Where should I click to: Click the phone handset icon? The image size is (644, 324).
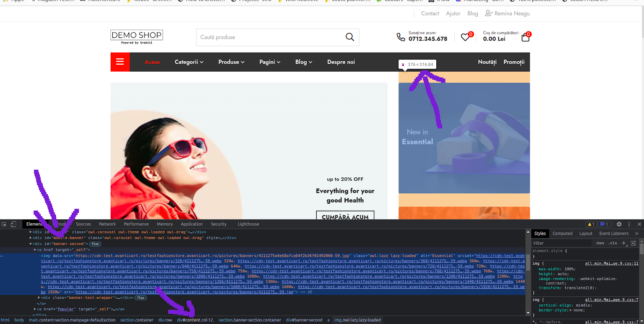401,37
